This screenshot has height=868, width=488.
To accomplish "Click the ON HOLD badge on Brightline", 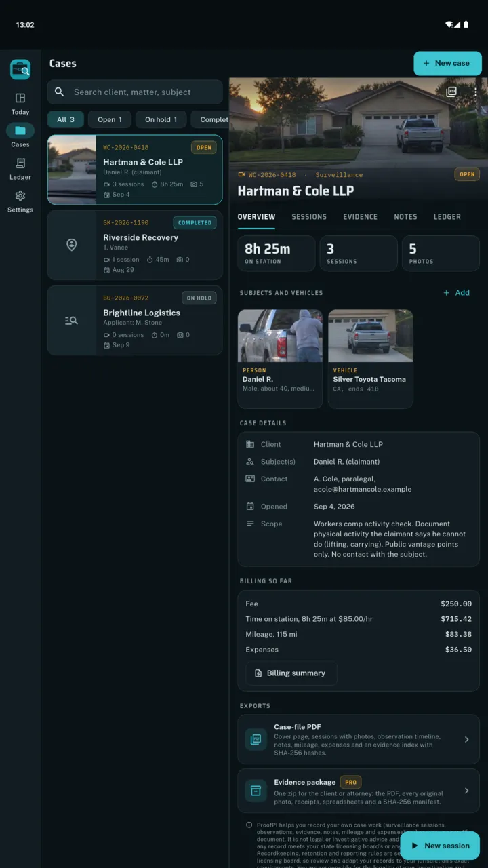I will tap(199, 298).
